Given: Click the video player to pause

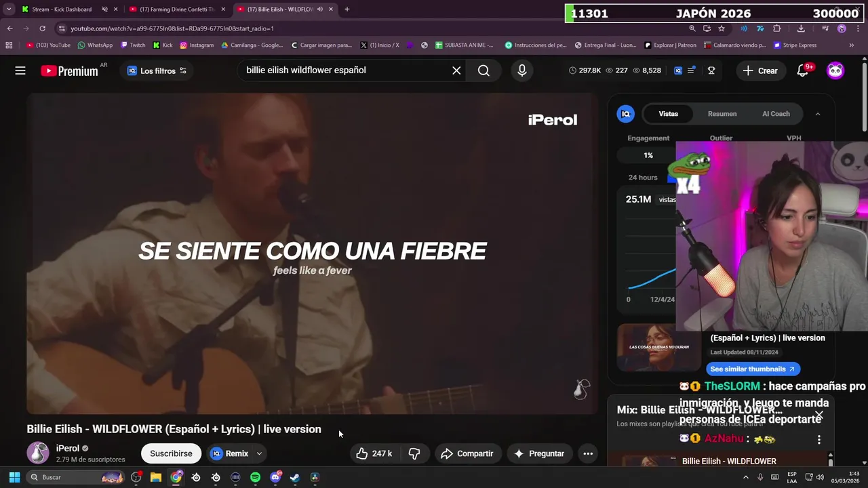Looking at the screenshot, I should pos(312,253).
